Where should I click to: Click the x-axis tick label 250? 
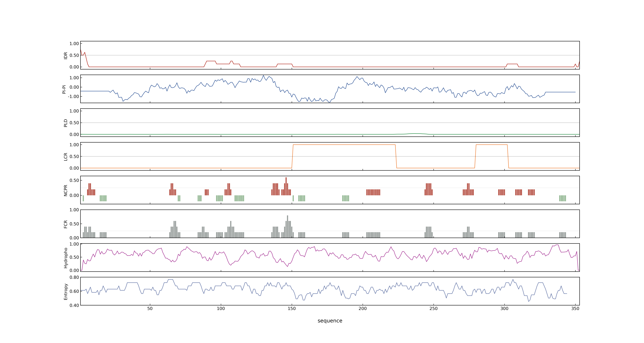pos(433,308)
